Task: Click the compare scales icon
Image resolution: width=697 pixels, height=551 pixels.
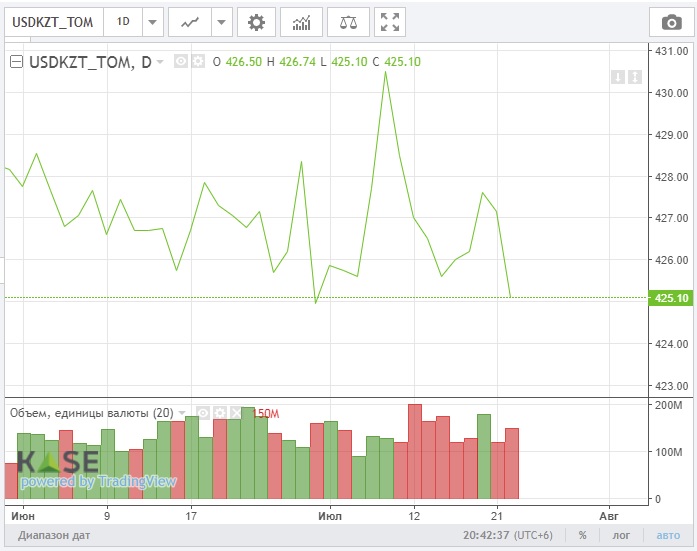Action: pos(348,22)
